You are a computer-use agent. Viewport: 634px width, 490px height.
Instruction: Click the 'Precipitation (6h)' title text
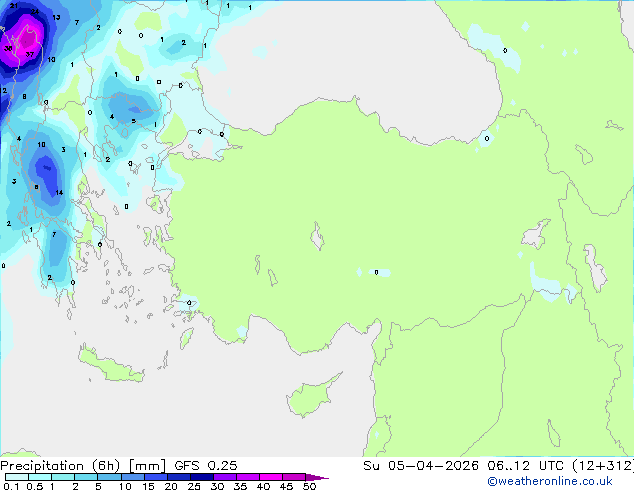(60, 466)
